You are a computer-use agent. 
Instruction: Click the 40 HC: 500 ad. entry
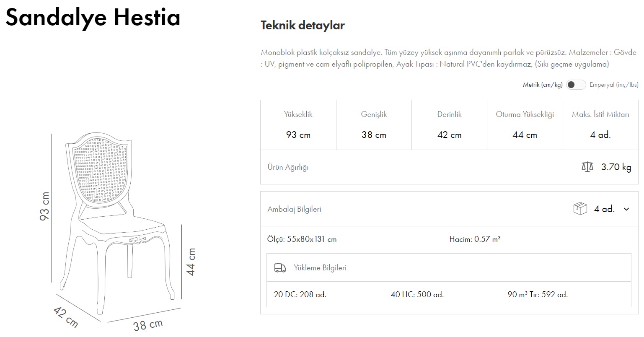[x=417, y=294]
